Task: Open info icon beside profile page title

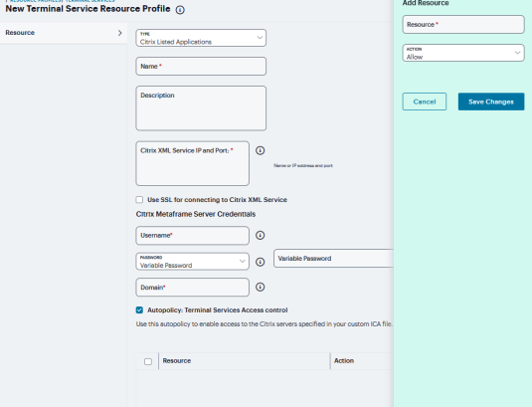Action: pos(180,10)
